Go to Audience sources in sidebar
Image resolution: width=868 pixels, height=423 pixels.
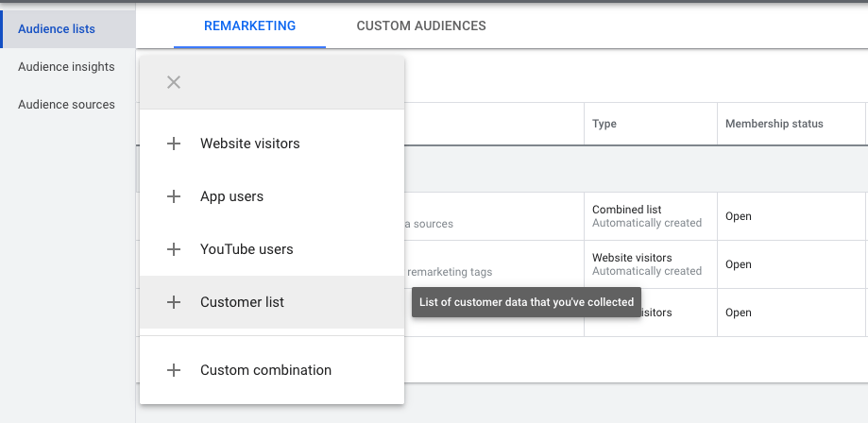coord(66,105)
